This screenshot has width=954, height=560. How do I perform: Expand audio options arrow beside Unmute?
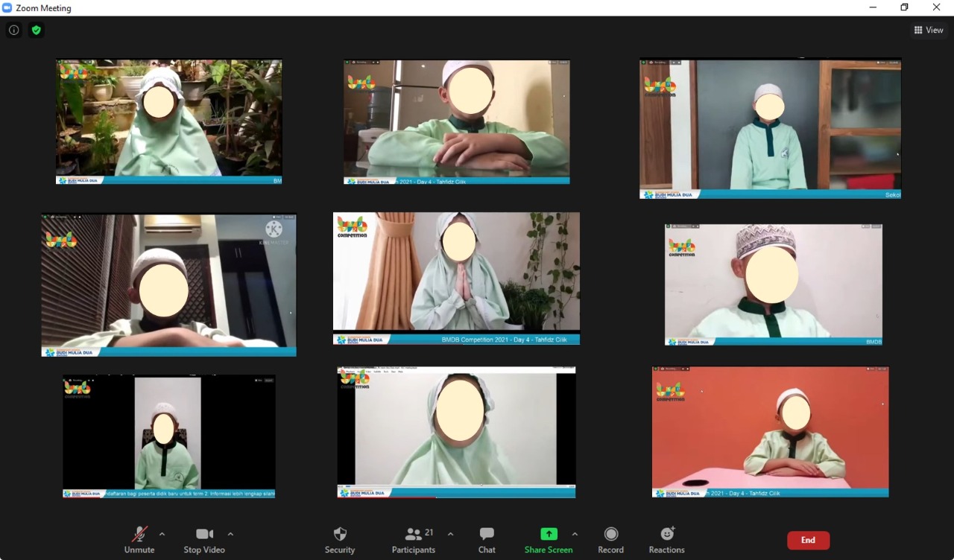[x=162, y=534]
